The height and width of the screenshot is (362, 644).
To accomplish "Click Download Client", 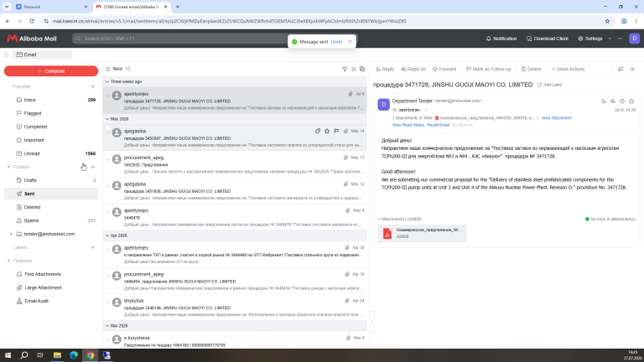I will (x=548, y=39).
